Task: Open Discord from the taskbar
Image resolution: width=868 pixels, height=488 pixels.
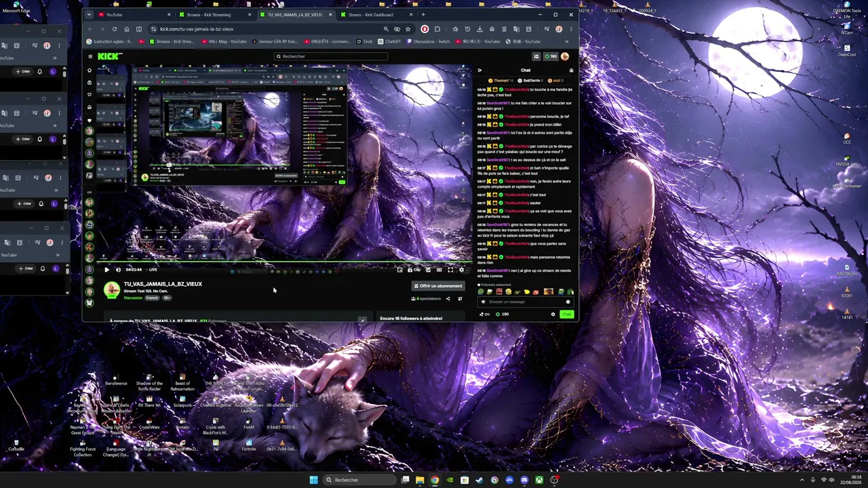Action: pos(524,480)
